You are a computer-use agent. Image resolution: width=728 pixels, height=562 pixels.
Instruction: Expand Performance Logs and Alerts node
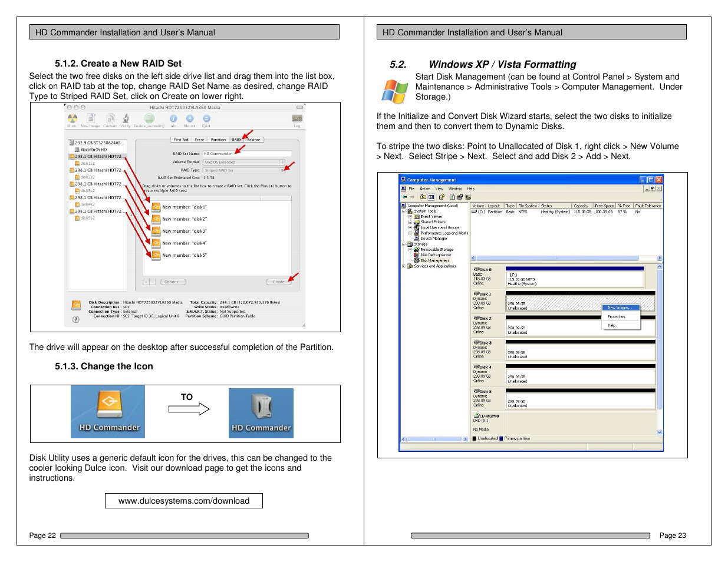tap(410, 233)
